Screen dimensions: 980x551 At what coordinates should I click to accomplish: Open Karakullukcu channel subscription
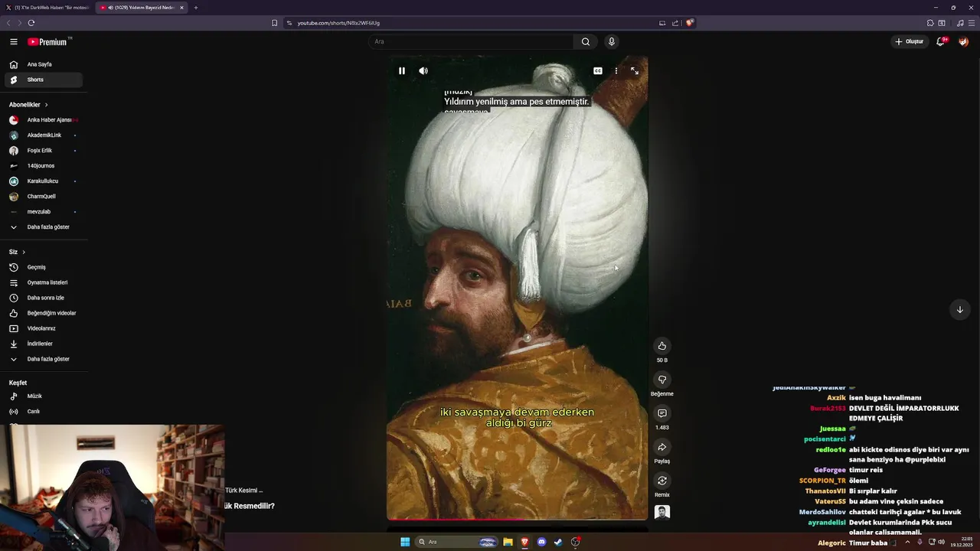[44, 181]
